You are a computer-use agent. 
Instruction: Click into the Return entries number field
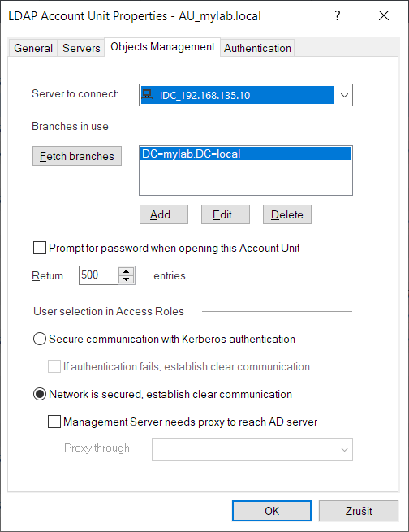(x=99, y=275)
